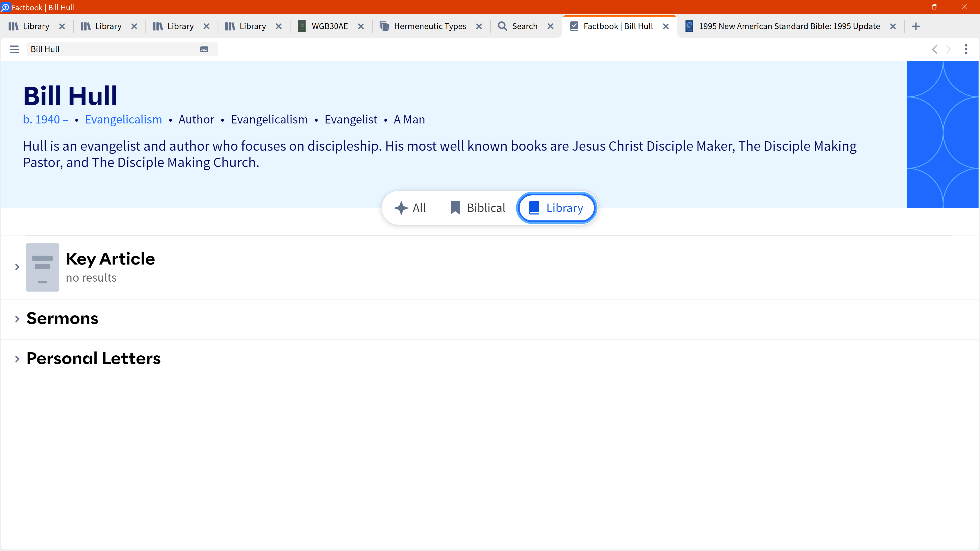Expand the Personal Letters section chevron

(17, 359)
